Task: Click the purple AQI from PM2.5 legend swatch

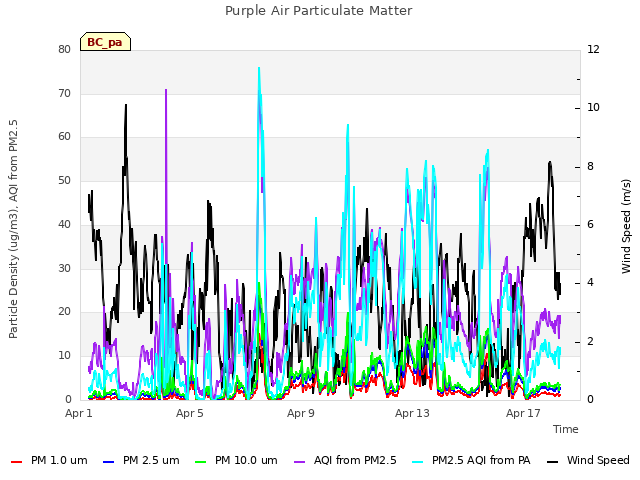Action: [300, 462]
